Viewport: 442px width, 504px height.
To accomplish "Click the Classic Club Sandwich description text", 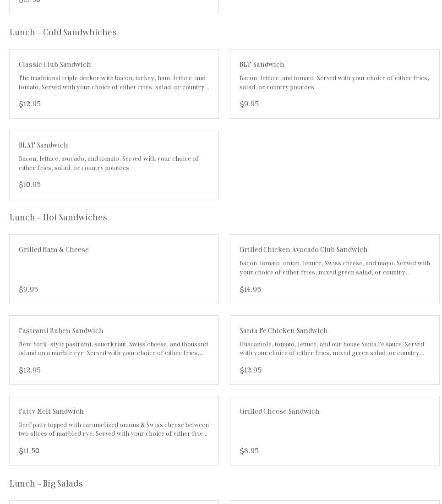I will pyautogui.click(x=114, y=83).
